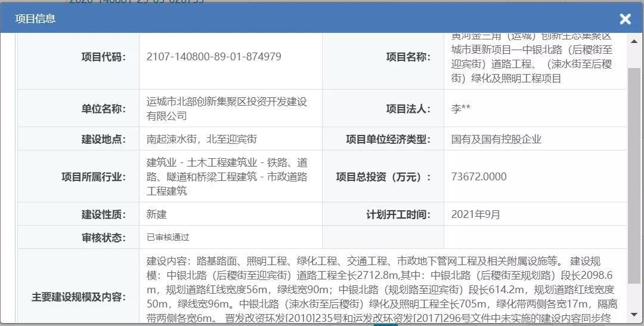Click the 项目单位经济类型 label
The height and width of the screenshot is (326, 644).
[388, 139]
